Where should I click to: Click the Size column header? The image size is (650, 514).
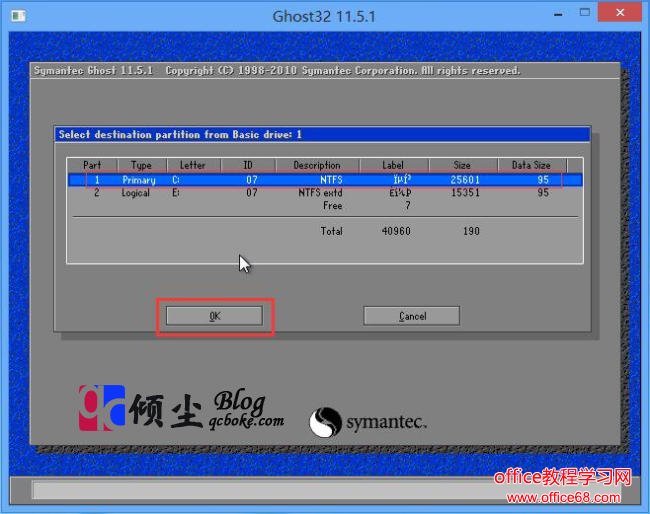tap(462, 165)
